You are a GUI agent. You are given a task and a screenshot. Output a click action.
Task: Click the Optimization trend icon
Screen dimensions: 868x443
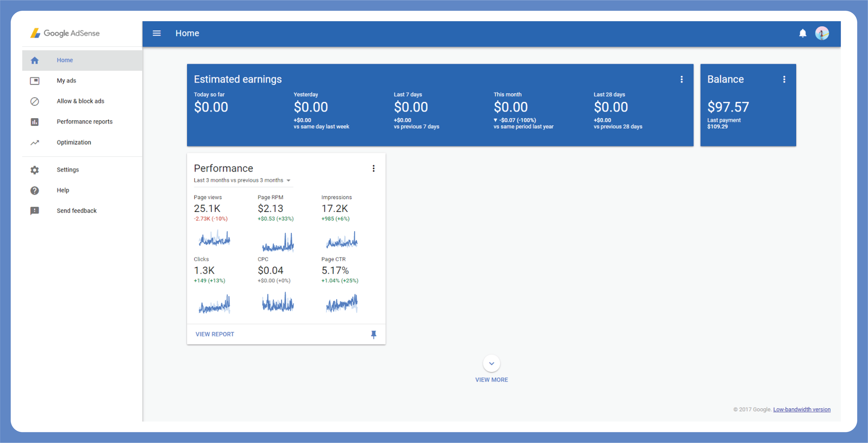35,142
